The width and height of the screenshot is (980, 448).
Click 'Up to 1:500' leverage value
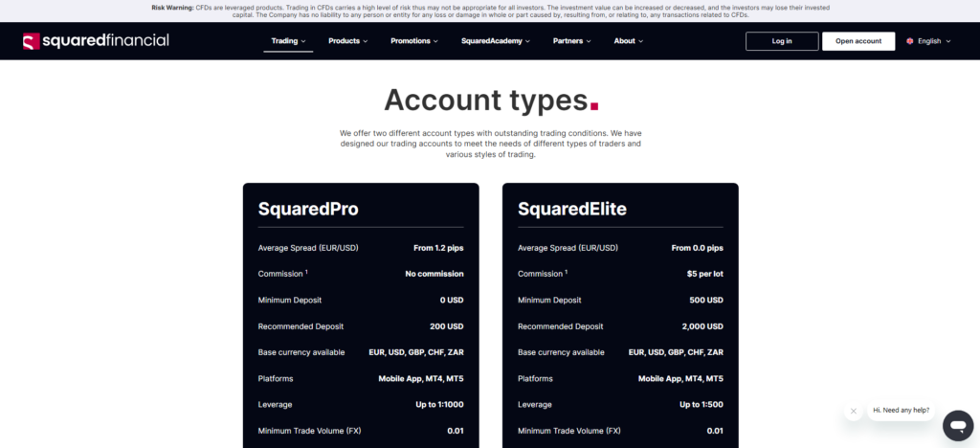702,404
